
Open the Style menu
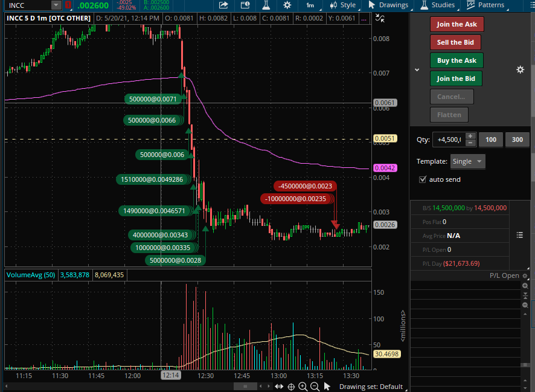pyautogui.click(x=344, y=5)
